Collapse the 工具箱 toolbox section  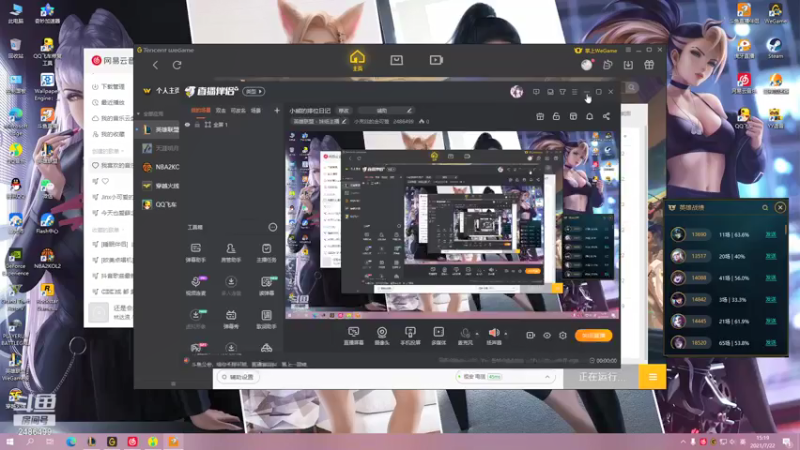273,227
